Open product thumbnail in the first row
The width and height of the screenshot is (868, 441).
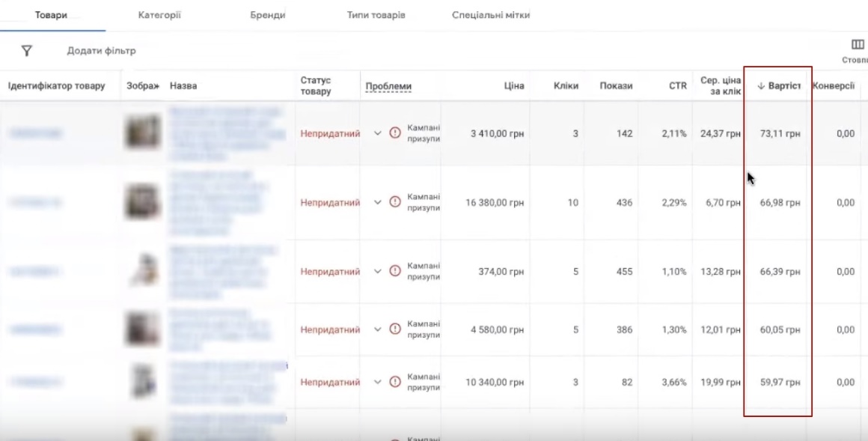[x=142, y=133]
